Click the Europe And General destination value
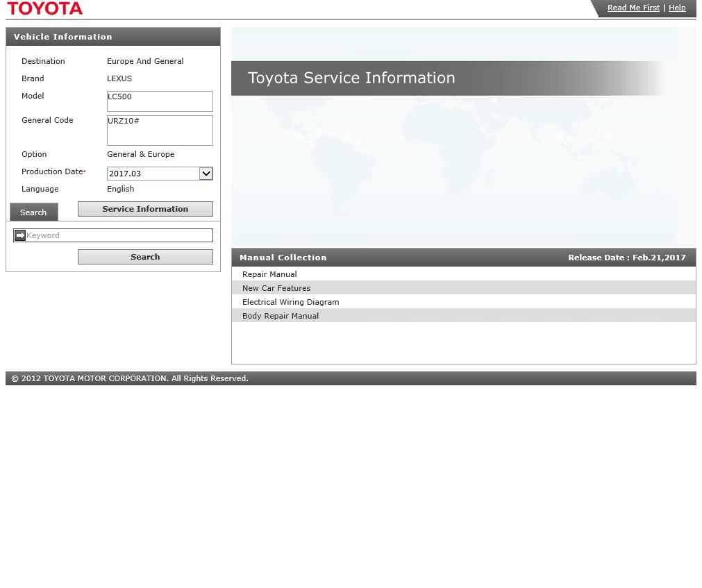This screenshot has width=702, height=588. [145, 61]
